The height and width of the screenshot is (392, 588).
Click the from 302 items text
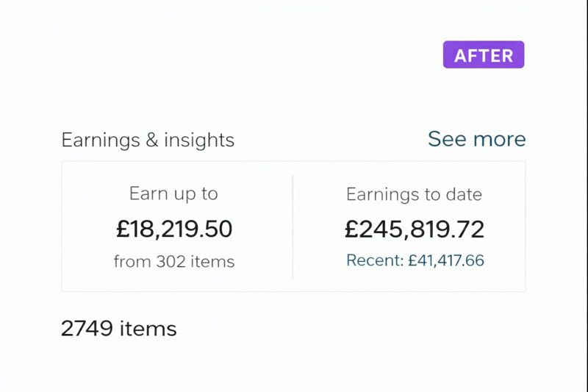[x=174, y=261]
